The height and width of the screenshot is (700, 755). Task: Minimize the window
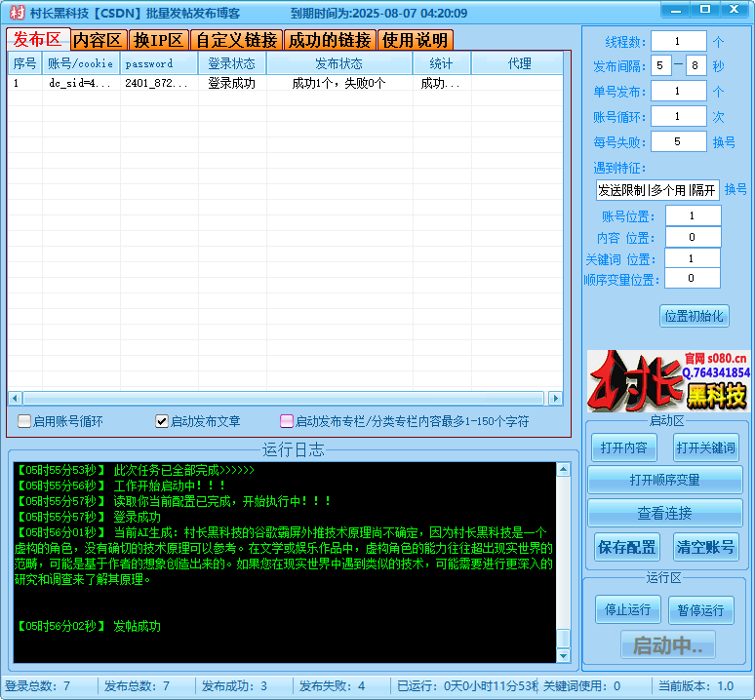pyautogui.click(x=676, y=10)
